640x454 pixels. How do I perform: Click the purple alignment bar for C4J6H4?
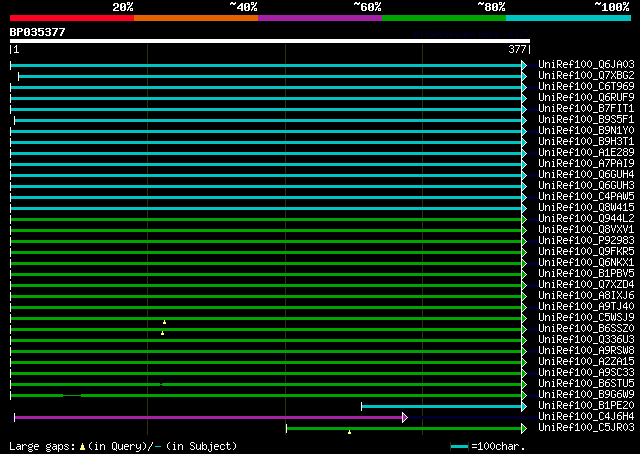tap(208, 417)
